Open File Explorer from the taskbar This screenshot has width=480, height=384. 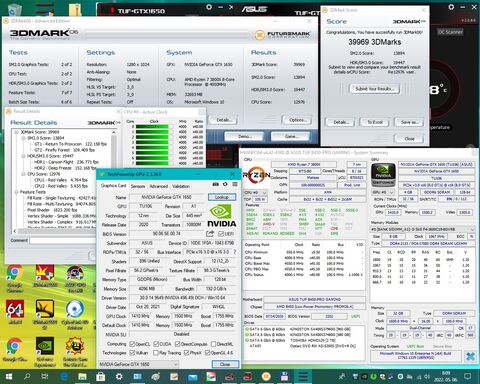pyautogui.click(x=82, y=377)
